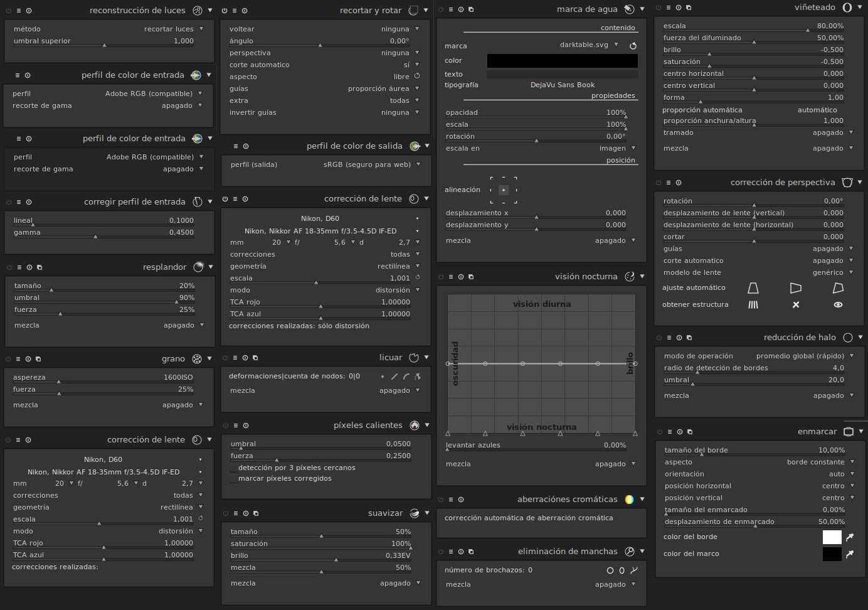Toggle power of visión nocturna module

441,277
